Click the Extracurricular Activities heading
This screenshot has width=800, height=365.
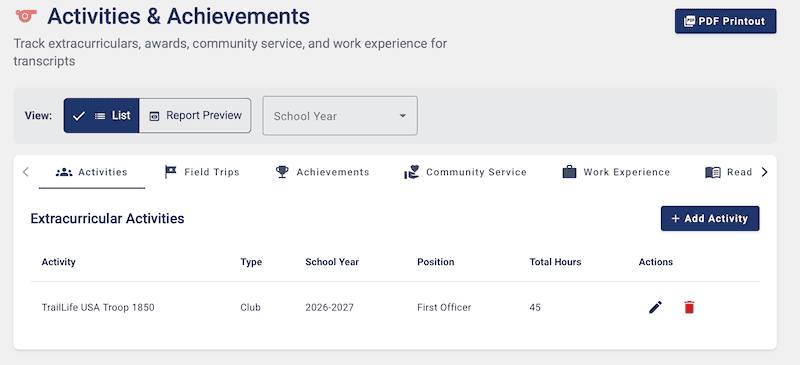[x=107, y=218]
